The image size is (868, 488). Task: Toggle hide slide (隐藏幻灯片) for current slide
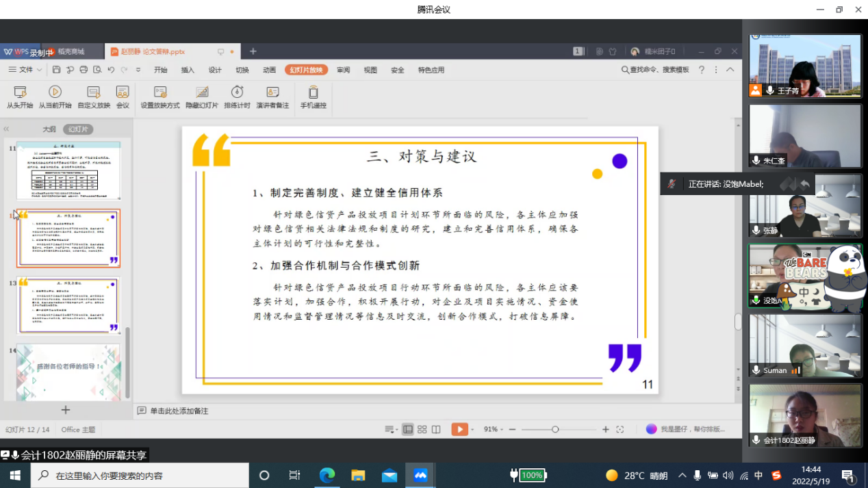202,97
